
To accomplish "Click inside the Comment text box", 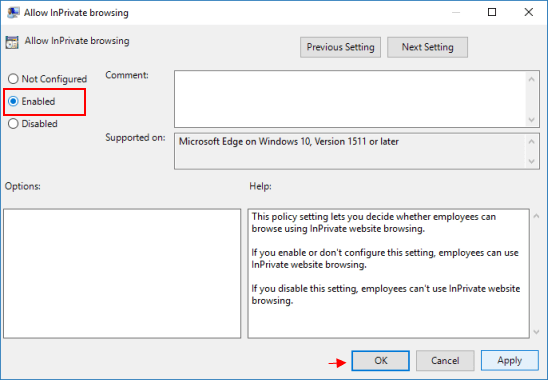I will pos(349,99).
